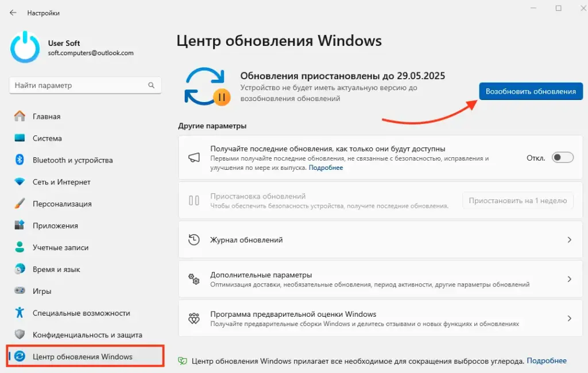Viewport: 588px width, 373px height.
Task: Go to Система settings
Action: click(x=85, y=138)
